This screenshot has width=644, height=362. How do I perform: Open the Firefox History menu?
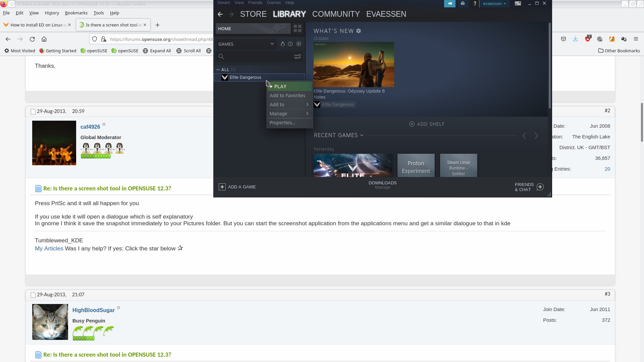52,13
